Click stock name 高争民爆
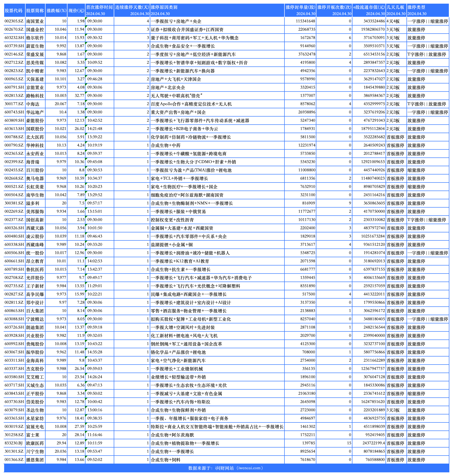The width and height of the screenshot is (453, 476). 35,294
